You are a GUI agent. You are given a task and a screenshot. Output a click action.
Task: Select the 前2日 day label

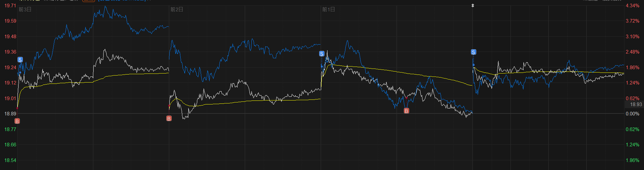pyautogui.click(x=177, y=10)
